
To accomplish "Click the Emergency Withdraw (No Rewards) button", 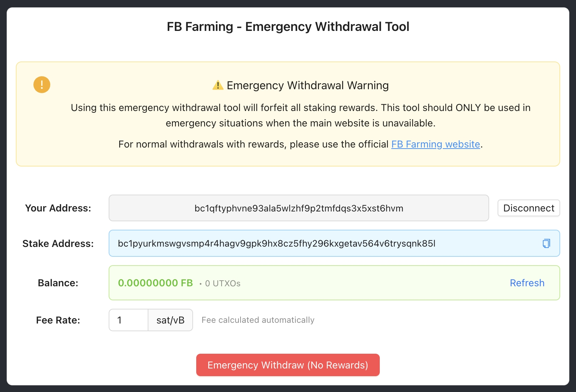I will pyautogui.click(x=288, y=365).
